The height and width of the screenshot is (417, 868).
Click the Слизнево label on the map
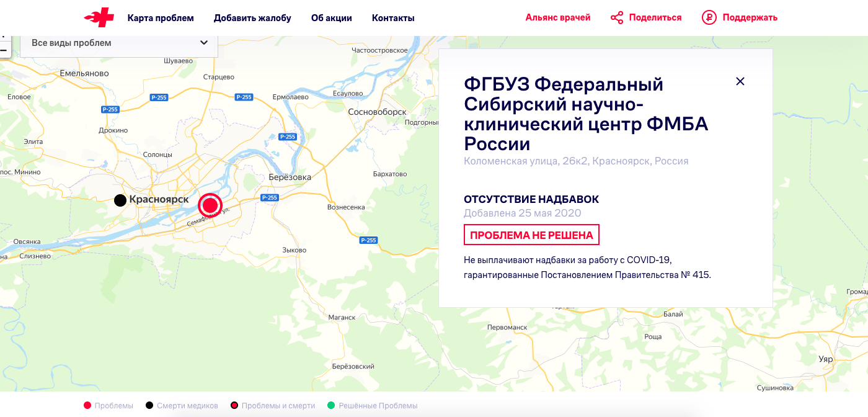point(35,256)
